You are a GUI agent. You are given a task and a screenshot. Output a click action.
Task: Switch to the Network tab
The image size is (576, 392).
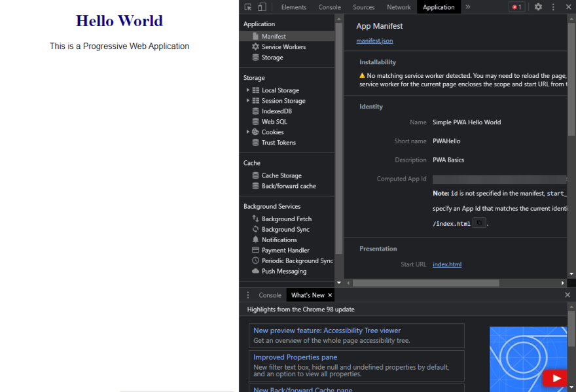[x=399, y=7]
